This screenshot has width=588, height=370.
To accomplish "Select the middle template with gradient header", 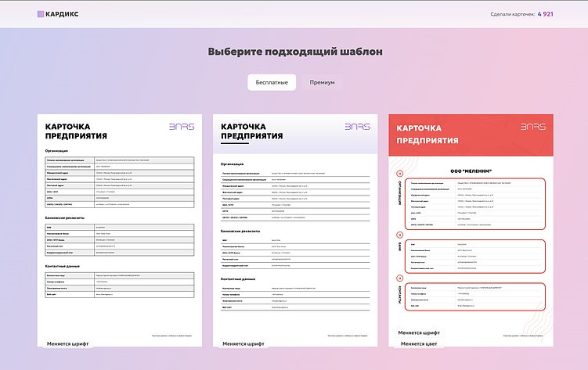I will (x=295, y=230).
